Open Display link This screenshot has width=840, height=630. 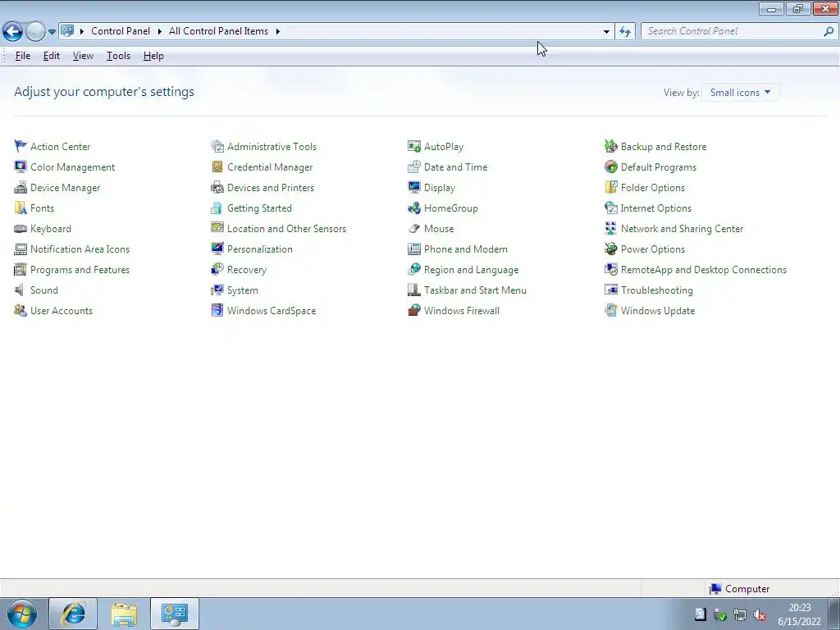point(440,188)
